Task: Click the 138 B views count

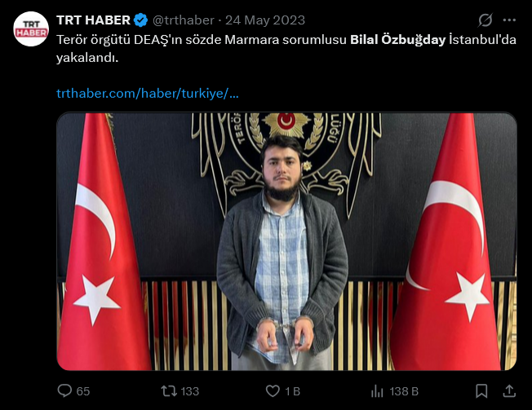Action: (404, 391)
